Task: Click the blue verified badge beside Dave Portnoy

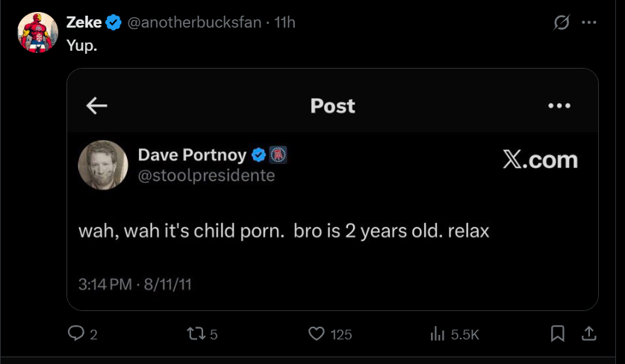Action: coord(259,155)
